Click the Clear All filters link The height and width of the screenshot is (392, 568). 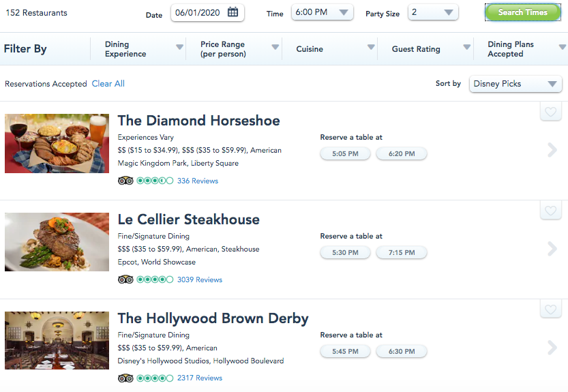pyautogui.click(x=108, y=84)
